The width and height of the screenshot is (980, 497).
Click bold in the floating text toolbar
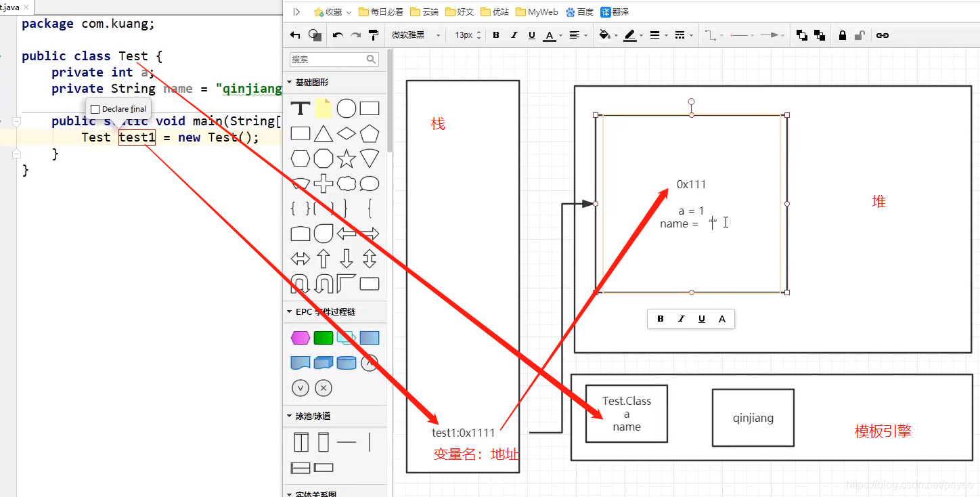pos(661,319)
